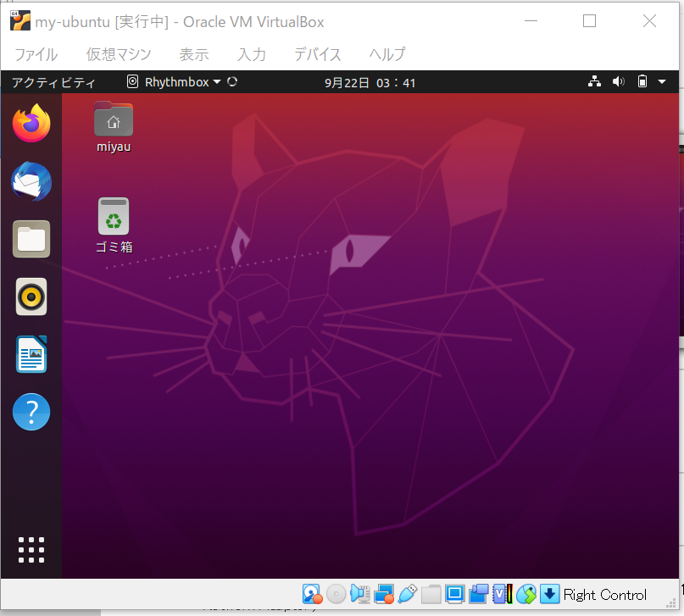Click the recording status icon
The width and height of the screenshot is (684, 616).
pos(479,594)
